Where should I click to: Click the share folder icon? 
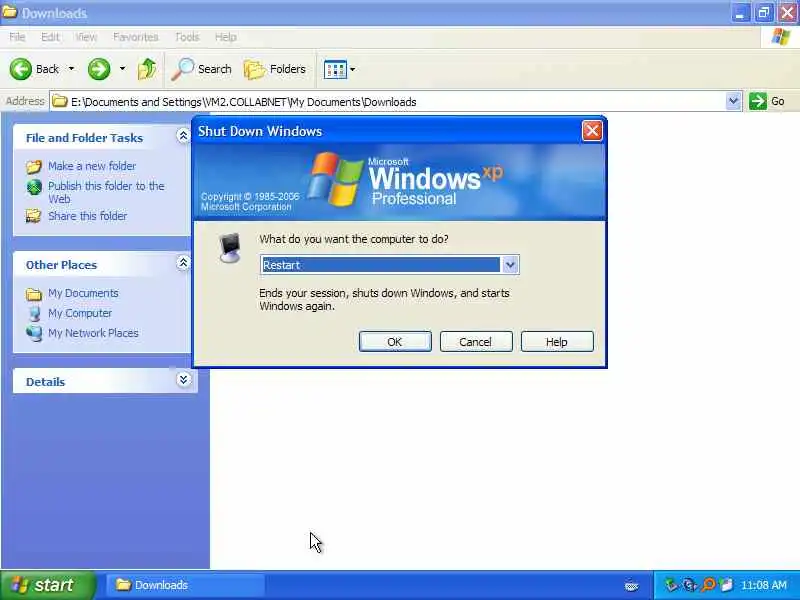[34, 216]
